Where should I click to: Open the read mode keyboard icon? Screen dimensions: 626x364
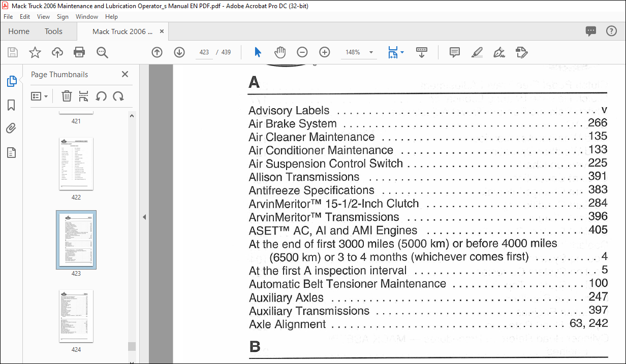click(422, 52)
